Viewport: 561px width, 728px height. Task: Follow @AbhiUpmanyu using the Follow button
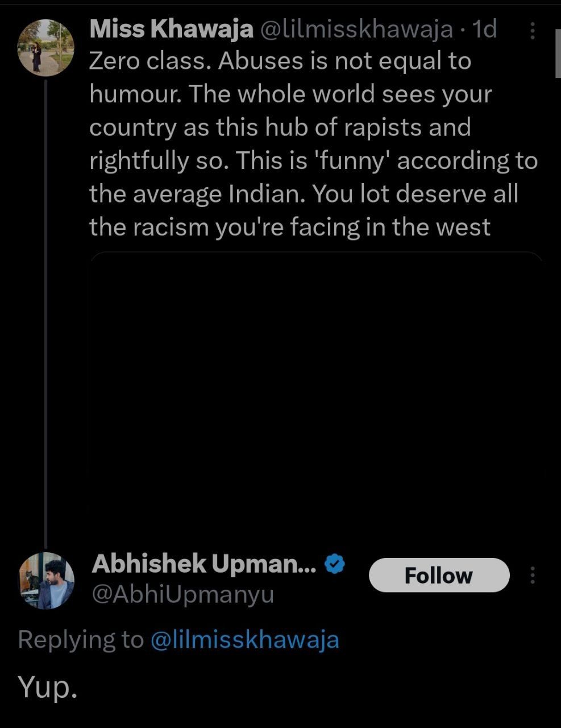439,574
